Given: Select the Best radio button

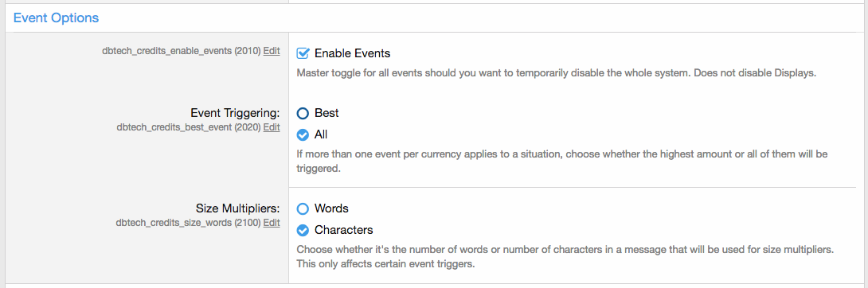Looking at the screenshot, I should pyautogui.click(x=303, y=113).
